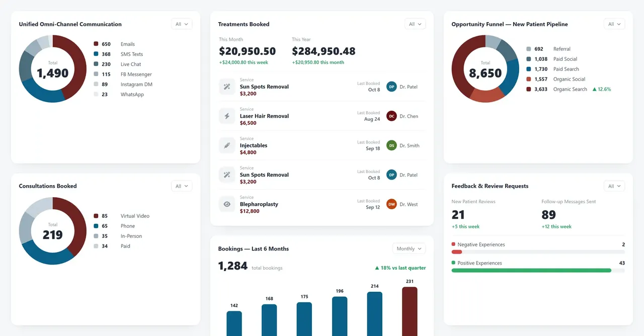Screen dimensions: 644x336
Task: Click the Organic Social legend color swatch
Action: pyautogui.click(x=529, y=79)
